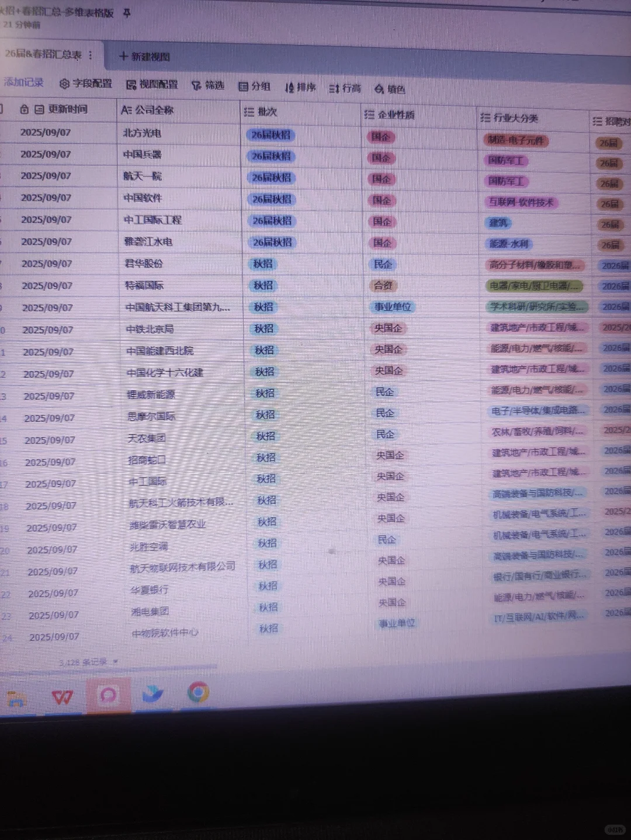631x840 pixels.
Task: Click 能源-水利 industry tag
Action: (x=509, y=244)
